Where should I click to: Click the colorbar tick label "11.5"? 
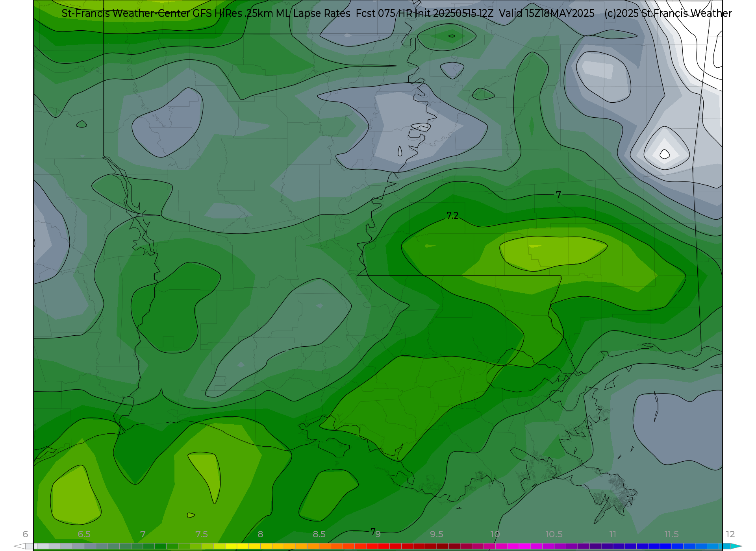click(671, 534)
